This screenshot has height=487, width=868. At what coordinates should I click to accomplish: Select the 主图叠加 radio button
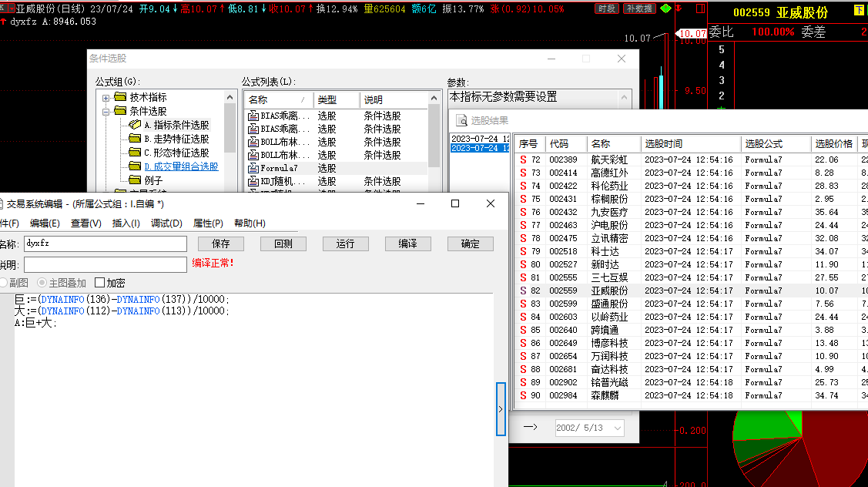(x=42, y=283)
